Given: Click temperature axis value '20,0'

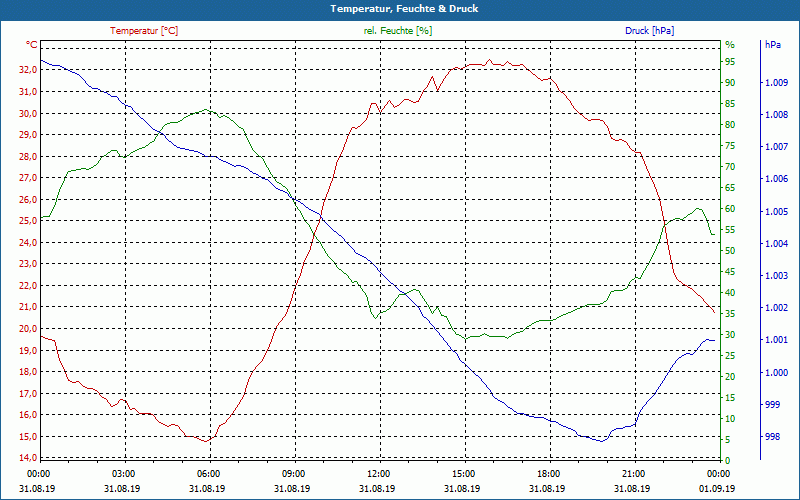Looking at the screenshot, I should click(28, 329).
